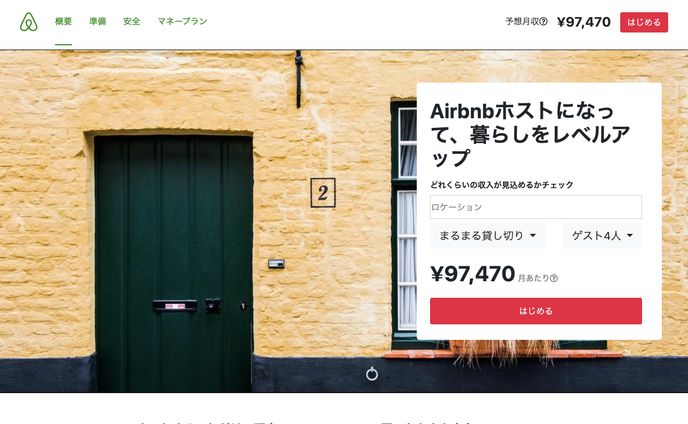Switch to the 概要 tab

click(x=63, y=21)
